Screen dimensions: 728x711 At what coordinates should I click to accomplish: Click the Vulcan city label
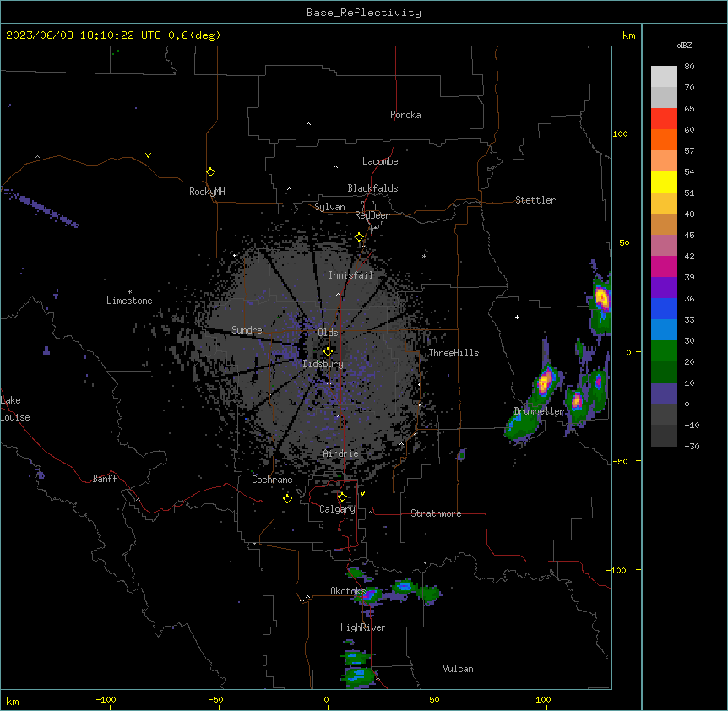coord(459,669)
